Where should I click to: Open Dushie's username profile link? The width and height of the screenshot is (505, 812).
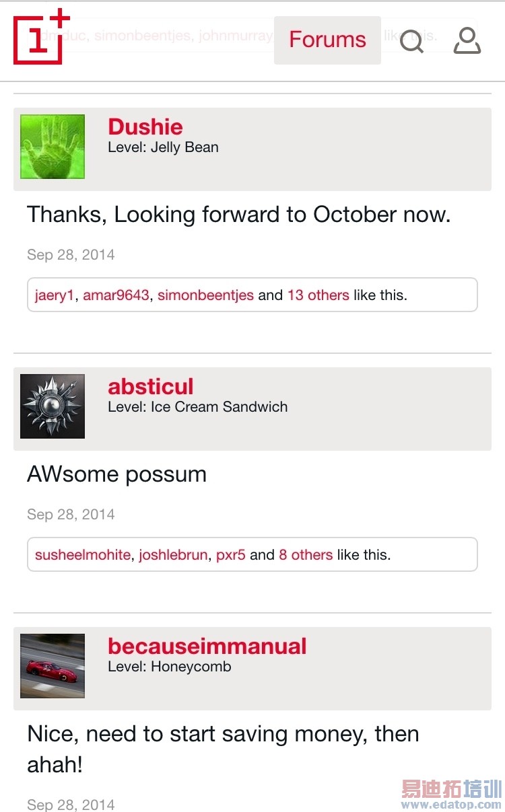pos(145,127)
